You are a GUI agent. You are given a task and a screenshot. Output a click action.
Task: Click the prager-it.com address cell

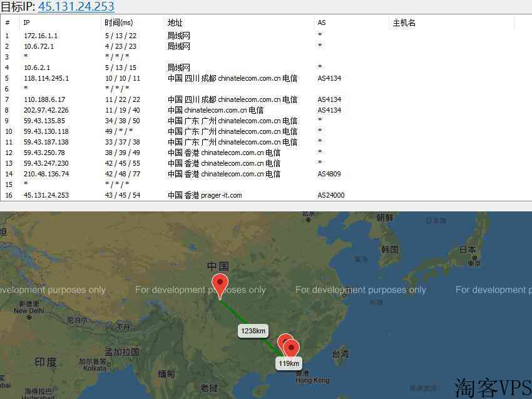[x=205, y=195]
